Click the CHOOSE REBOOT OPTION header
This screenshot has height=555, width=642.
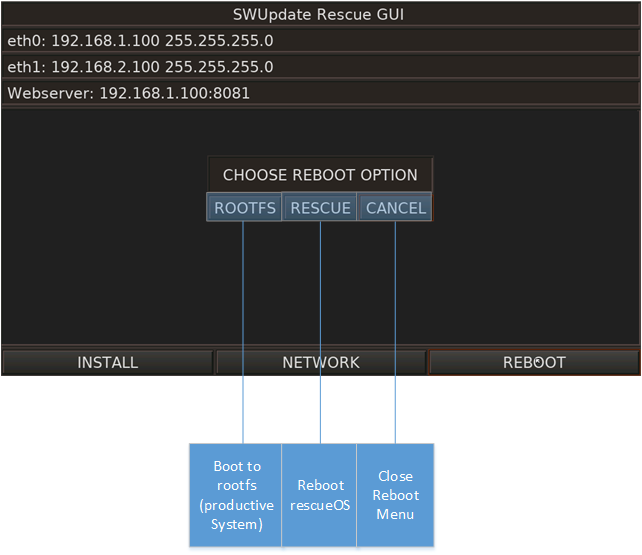pyautogui.click(x=320, y=175)
